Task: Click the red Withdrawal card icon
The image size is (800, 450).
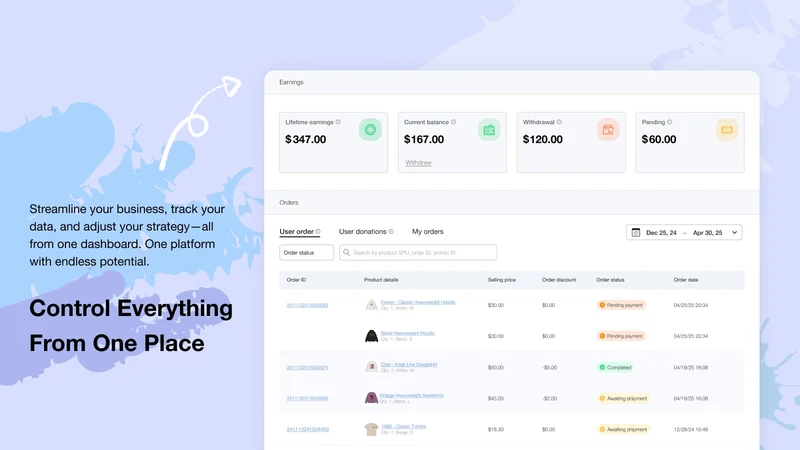Action: (608, 130)
